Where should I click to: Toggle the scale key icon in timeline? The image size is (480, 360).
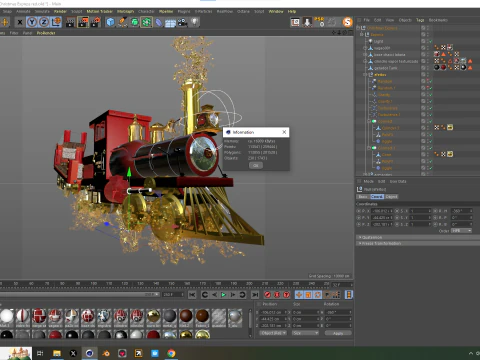(308, 295)
